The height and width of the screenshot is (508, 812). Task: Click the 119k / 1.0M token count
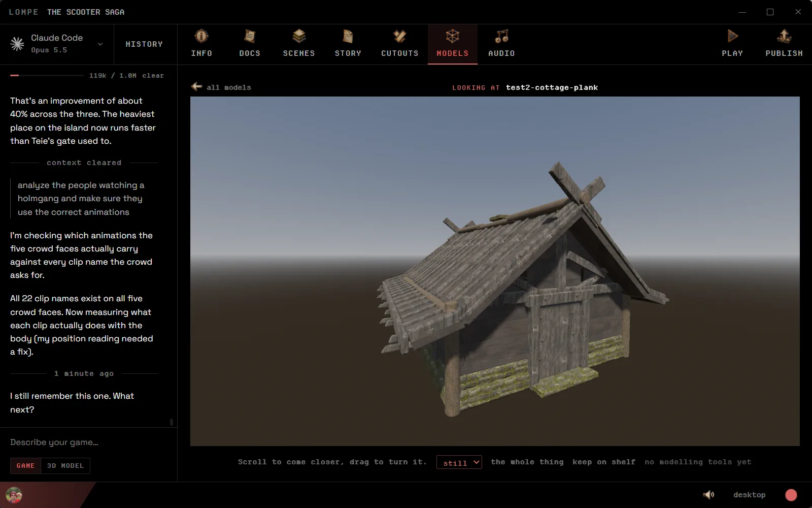coord(113,75)
